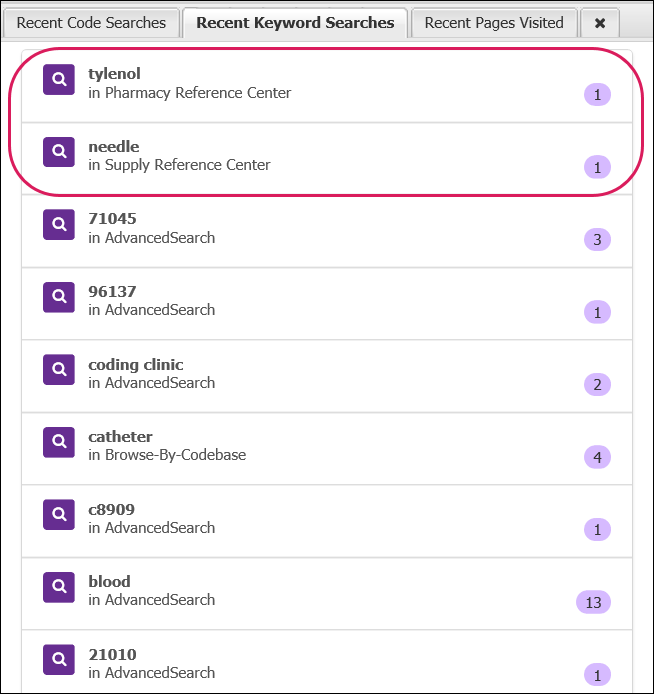Click the magnifier icon next to c8909

[59, 515]
